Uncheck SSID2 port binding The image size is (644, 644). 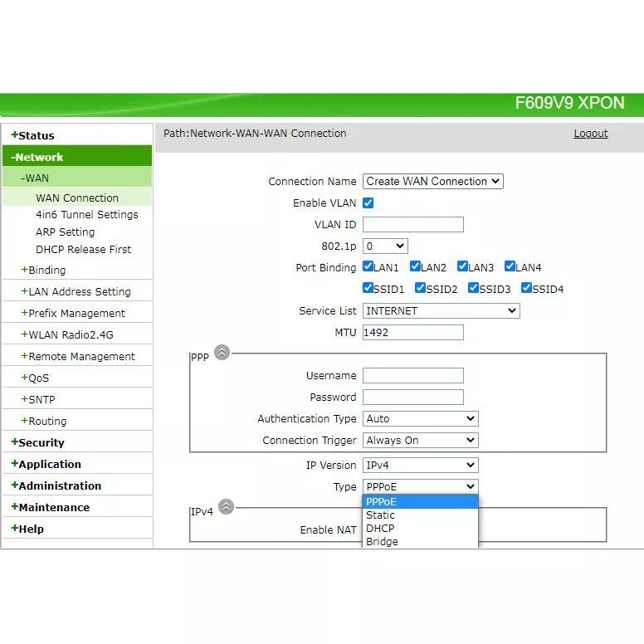click(420, 288)
